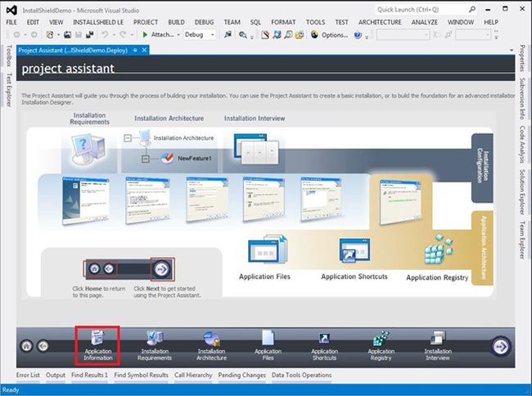Click the Installation Interview dialogs icon
This screenshot has height=396, width=532.
click(256, 149)
